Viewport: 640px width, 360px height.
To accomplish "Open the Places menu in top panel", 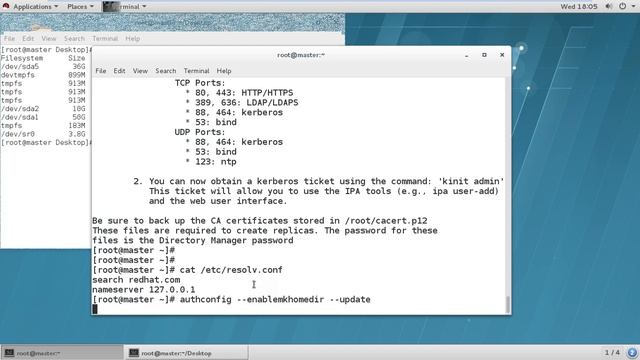I will tap(80, 7).
